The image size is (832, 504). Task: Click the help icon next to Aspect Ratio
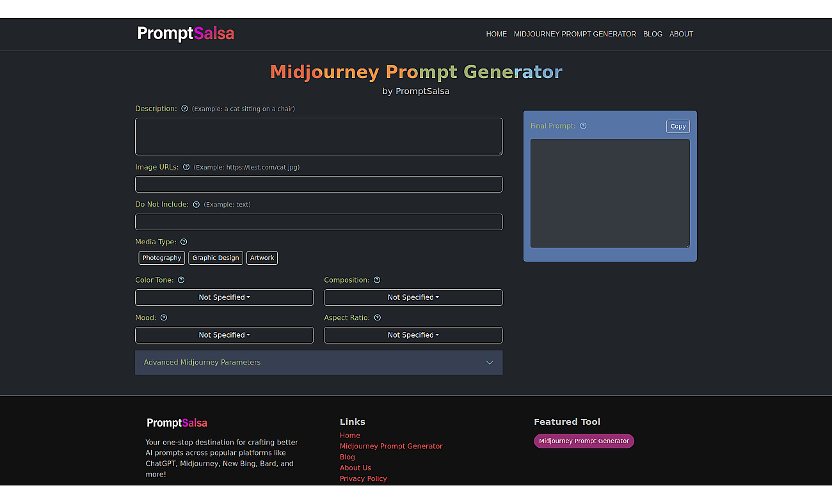click(x=378, y=318)
